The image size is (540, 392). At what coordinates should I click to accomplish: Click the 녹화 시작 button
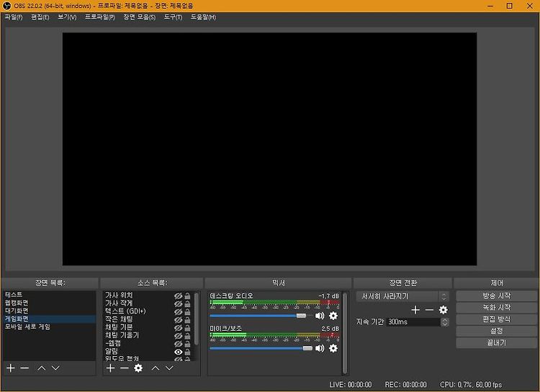click(x=496, y=307)
